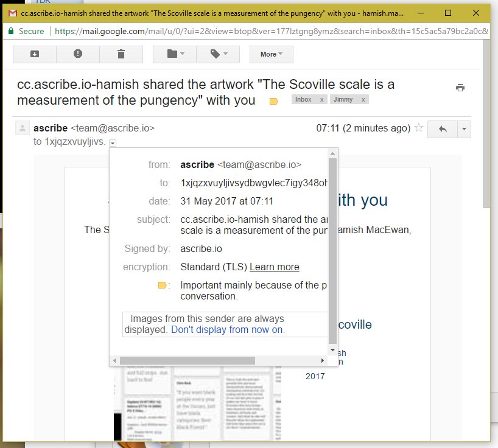Click the date 31 May 2017 at 07:11
This screenshot has height=448, width=498.
pos(226,201)
